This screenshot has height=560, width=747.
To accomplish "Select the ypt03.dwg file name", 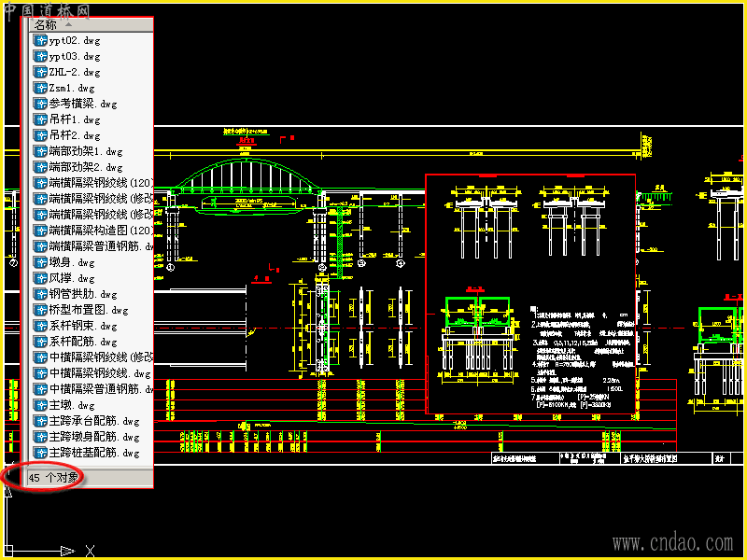I will [x=75, y=56].
